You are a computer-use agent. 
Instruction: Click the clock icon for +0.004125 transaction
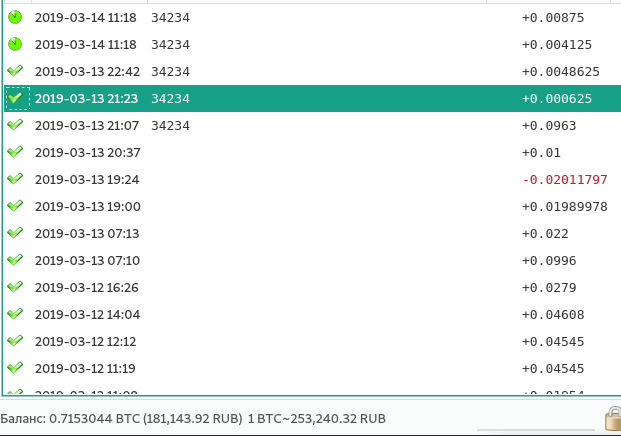click(15, 44)
